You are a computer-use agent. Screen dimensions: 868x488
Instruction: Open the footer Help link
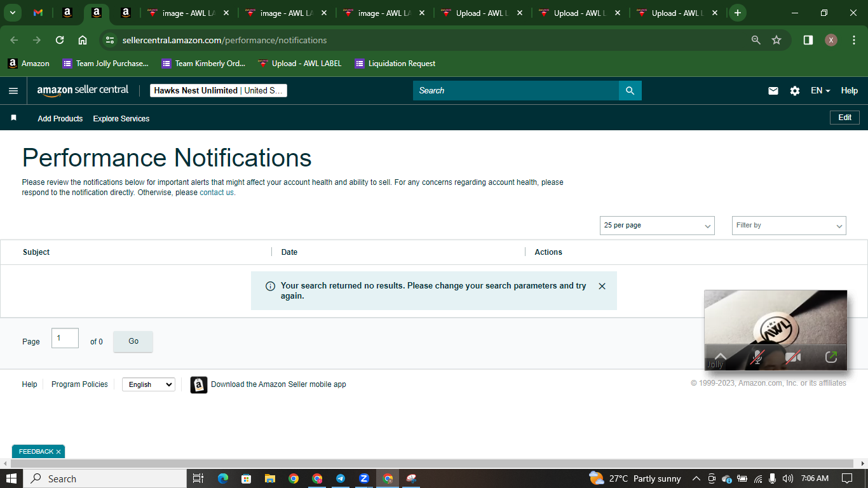click(30, 384)
